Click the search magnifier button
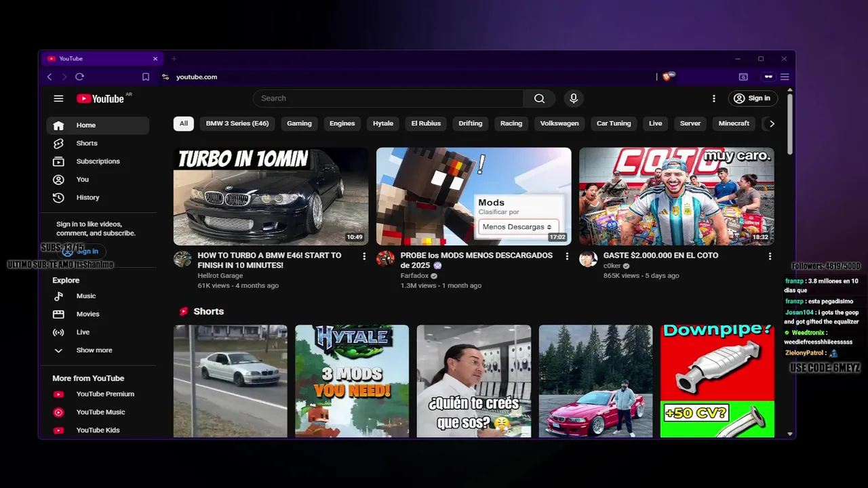 539,98
